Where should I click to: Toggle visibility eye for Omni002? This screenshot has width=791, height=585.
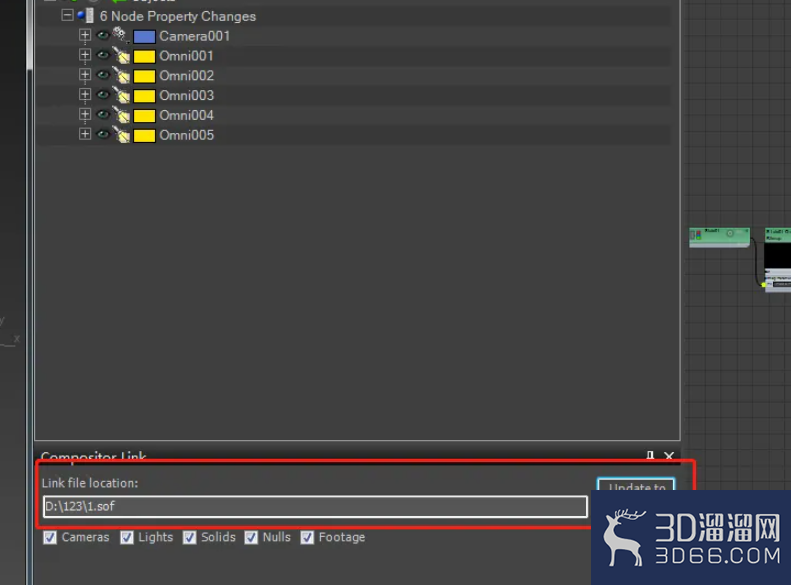click(x=103, y=75)
